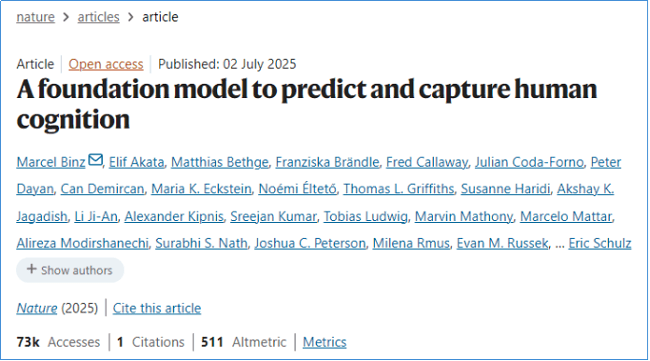This screenshot has height=361, width=650.
Task: Expand the full list with Show authors
Action: [x=70, y=270]
